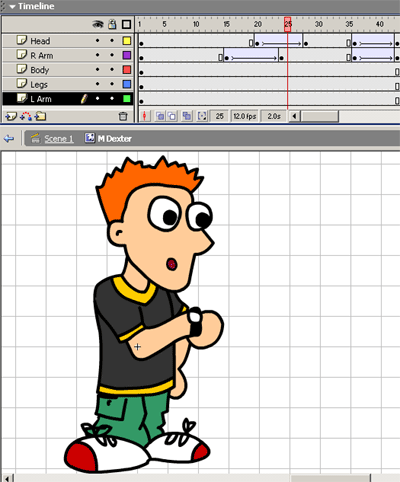
Task: Click the padlock lock all layers icon
Action: click(x=112, y=24)
